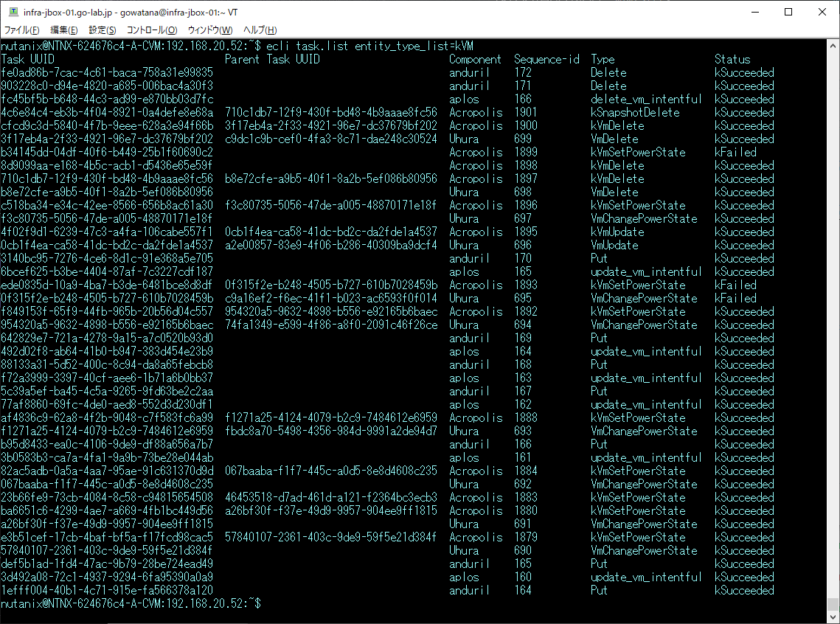Close the terminal window

click(822, 12)
